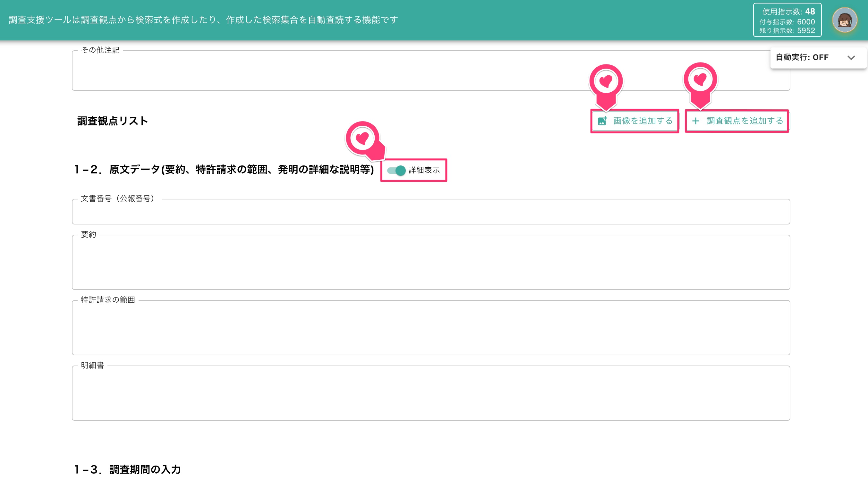Click the 使用指示数 usage counter box

pos(787,20)
